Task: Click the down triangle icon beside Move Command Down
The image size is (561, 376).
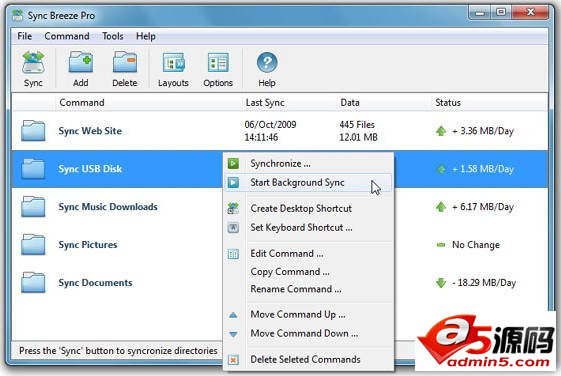Action: tap(233, 334)
